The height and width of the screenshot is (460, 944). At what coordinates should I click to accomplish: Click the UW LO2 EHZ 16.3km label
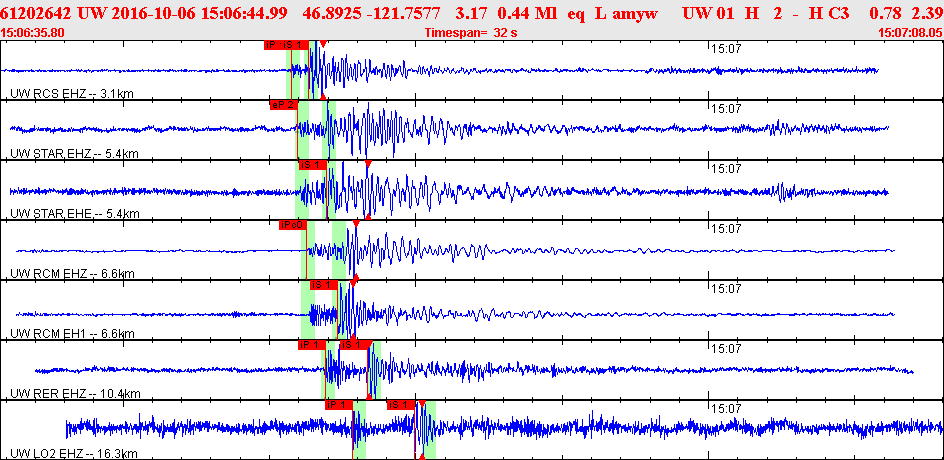tap(75, 453)
